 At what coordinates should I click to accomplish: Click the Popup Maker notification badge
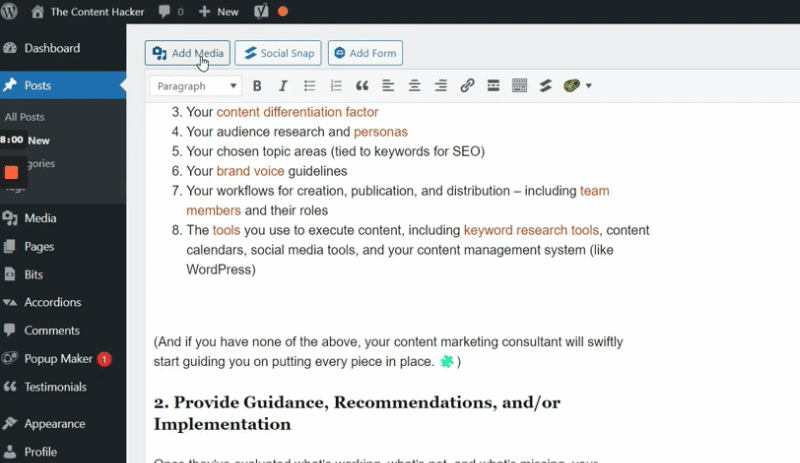[104, 359]
